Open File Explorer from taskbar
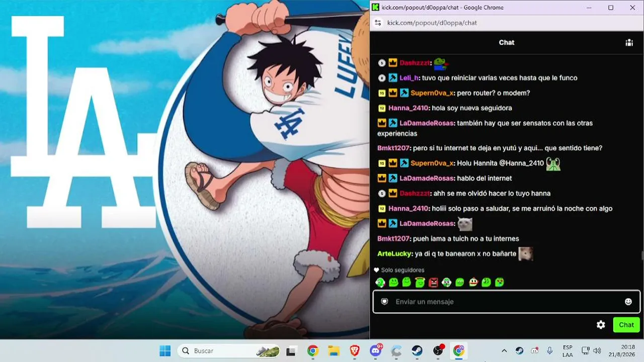 click(x=334, y=351)
